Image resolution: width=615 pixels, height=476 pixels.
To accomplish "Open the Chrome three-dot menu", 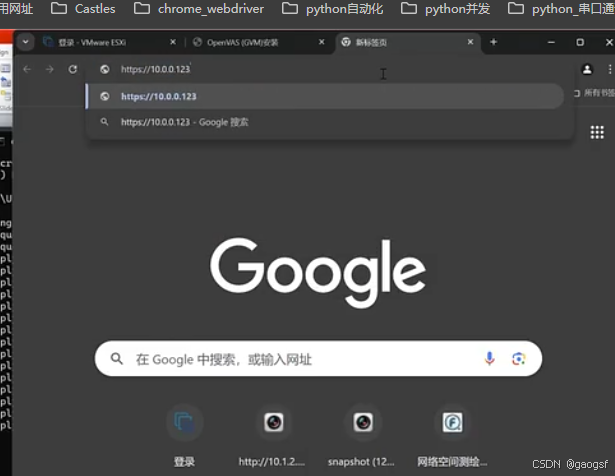I will click(x=610, y=69).
